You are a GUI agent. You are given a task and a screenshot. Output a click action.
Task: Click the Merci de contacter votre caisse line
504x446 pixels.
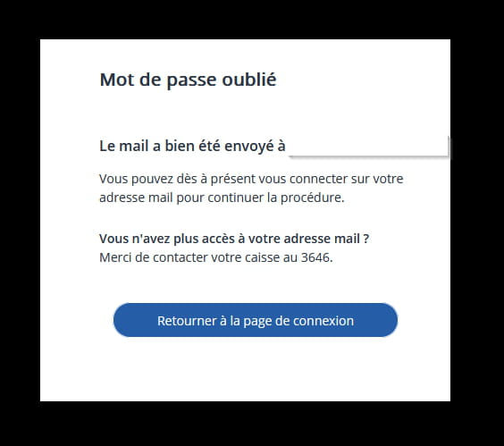coord(216,257)
